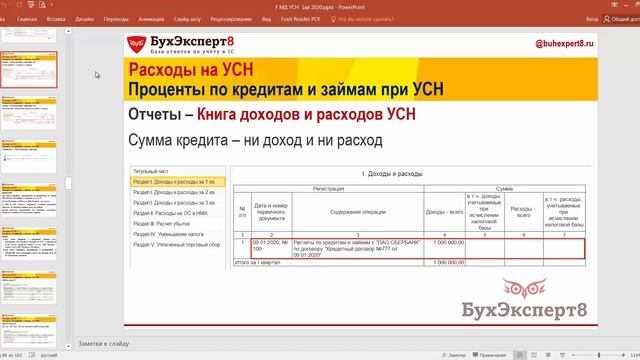Click the slide panel scrollbar thumb
This screenshot has height=360, width=640.
tap(68, 183)
